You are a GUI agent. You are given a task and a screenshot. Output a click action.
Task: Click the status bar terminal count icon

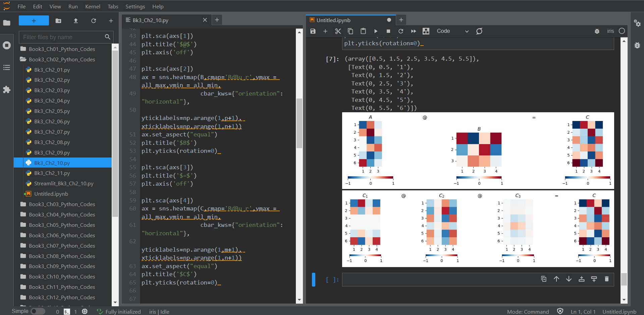click(x=67, y=311)
